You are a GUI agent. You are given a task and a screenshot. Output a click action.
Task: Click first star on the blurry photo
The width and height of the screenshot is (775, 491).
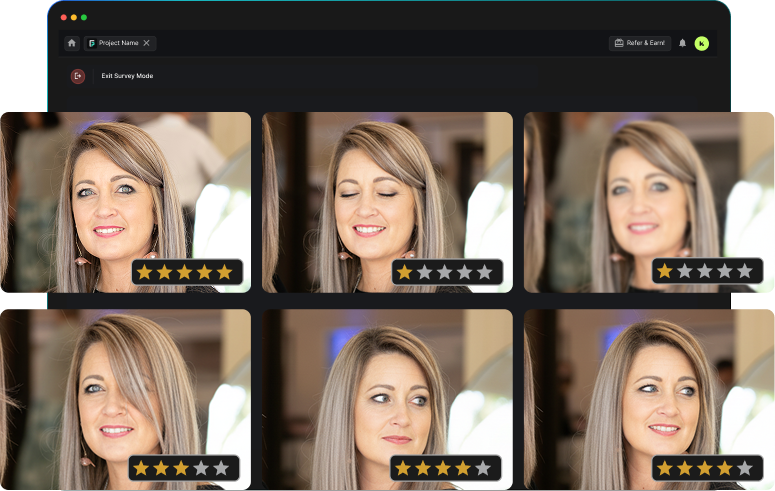point(665,272)
